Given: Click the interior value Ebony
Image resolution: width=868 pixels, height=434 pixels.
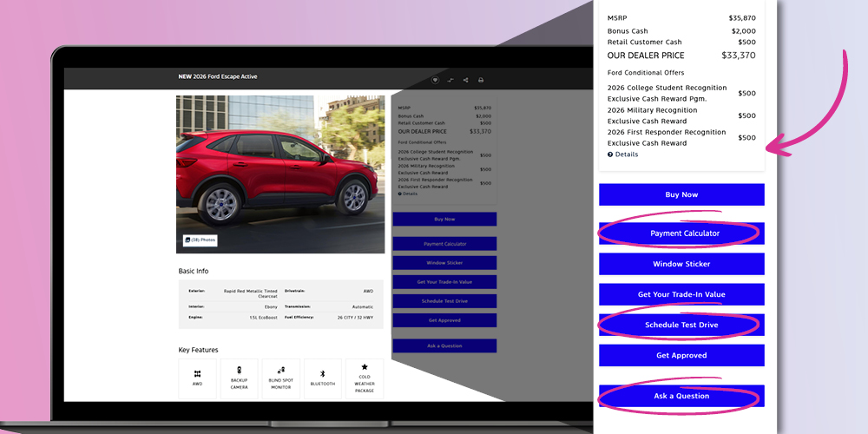Looking at the screenshot, I should [x=271, y=306].
